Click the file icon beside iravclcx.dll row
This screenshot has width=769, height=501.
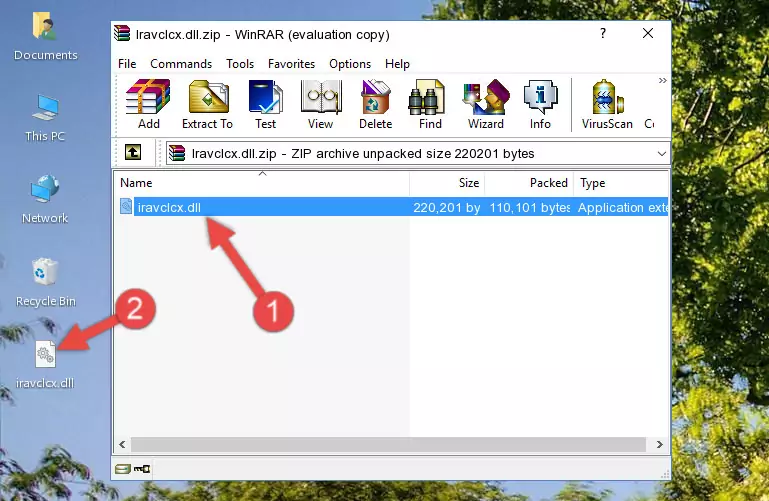click(126, 206)
